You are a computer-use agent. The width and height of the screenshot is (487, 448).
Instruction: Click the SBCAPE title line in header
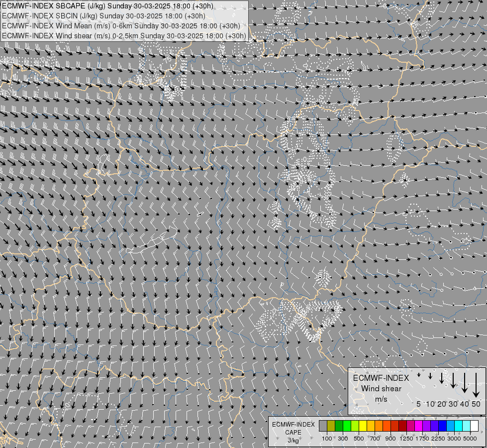pyautogui.click(x=107, y=6)
